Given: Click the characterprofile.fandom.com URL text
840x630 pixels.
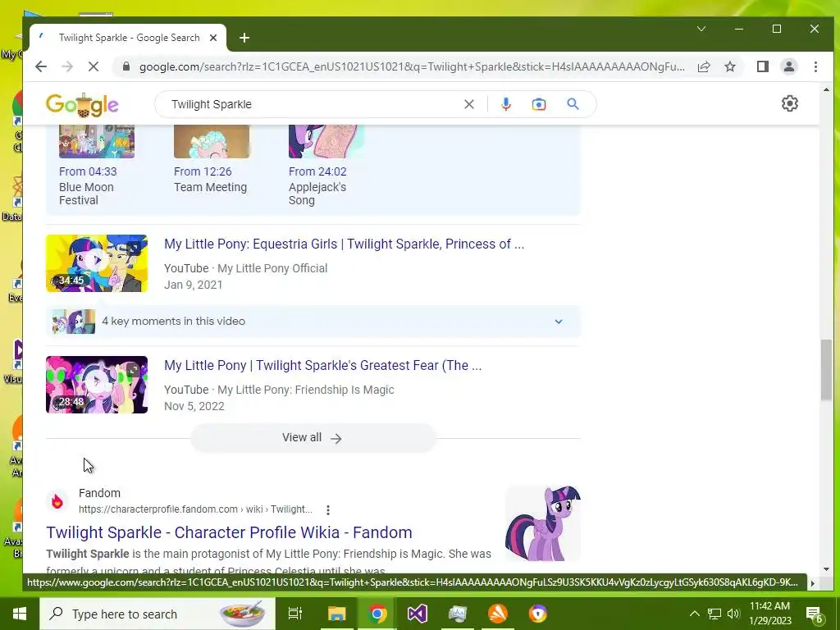Looking at the screenshot, I should (x=195, y=509).
